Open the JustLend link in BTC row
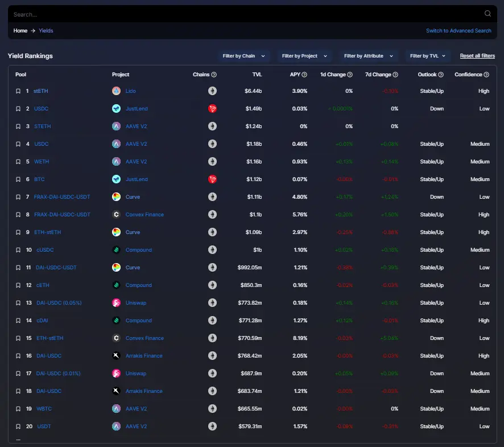 [137, 179]
